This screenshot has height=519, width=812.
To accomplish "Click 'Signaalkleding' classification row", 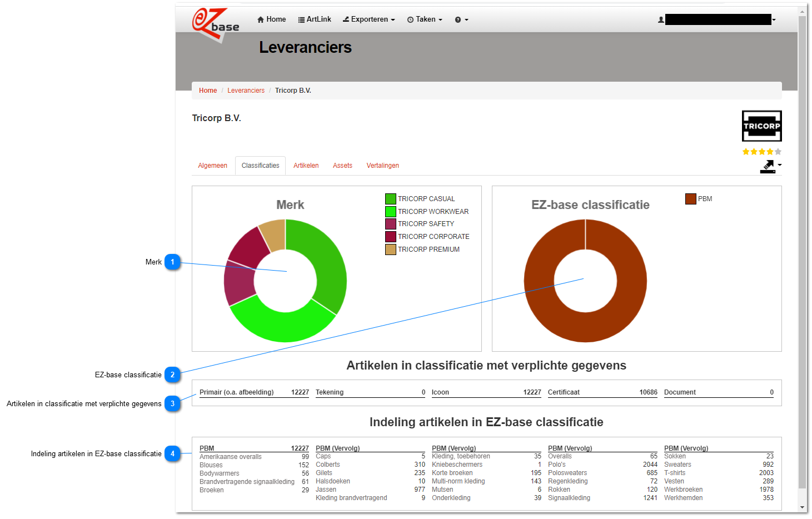I will (602, 498).
